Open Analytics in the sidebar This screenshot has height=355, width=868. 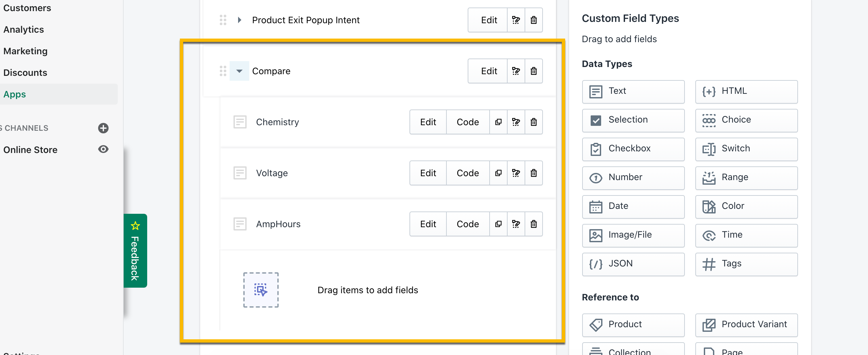[x=24, y=30]
